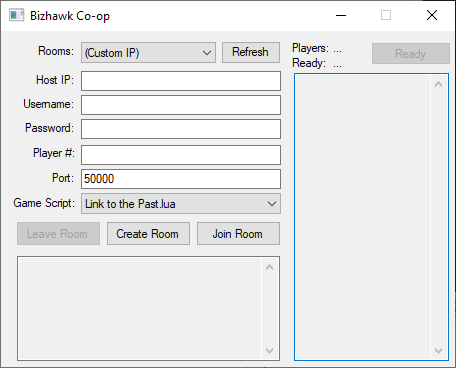Click the up arrow of the log box scrollbar
This screenshot has height=368, width=456.
click(x=269, y=267)
